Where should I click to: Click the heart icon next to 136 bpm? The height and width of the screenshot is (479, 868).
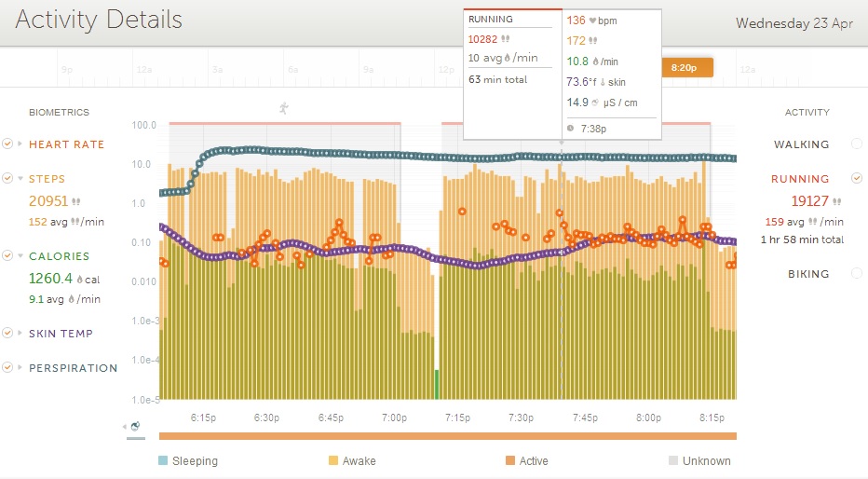pos(590,21)
